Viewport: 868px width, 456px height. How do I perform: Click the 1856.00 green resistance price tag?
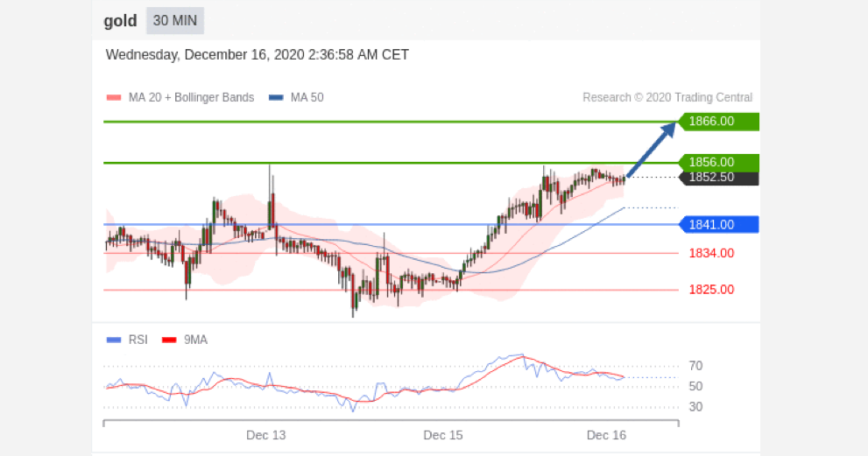pos(718,162)
